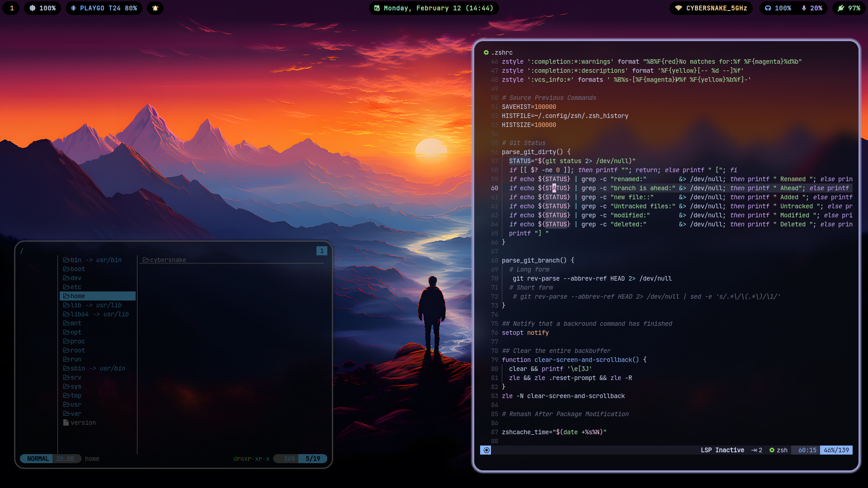868x488 pixels.
Task: Click the 46%/139 scroll position indicator
Action: click(x=836, y=450)
